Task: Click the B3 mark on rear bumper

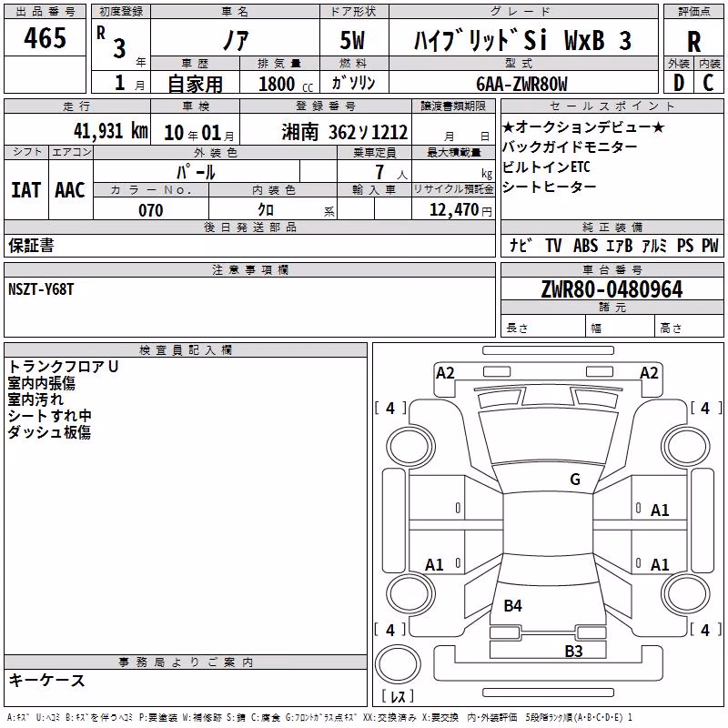Action: [573, 651]
